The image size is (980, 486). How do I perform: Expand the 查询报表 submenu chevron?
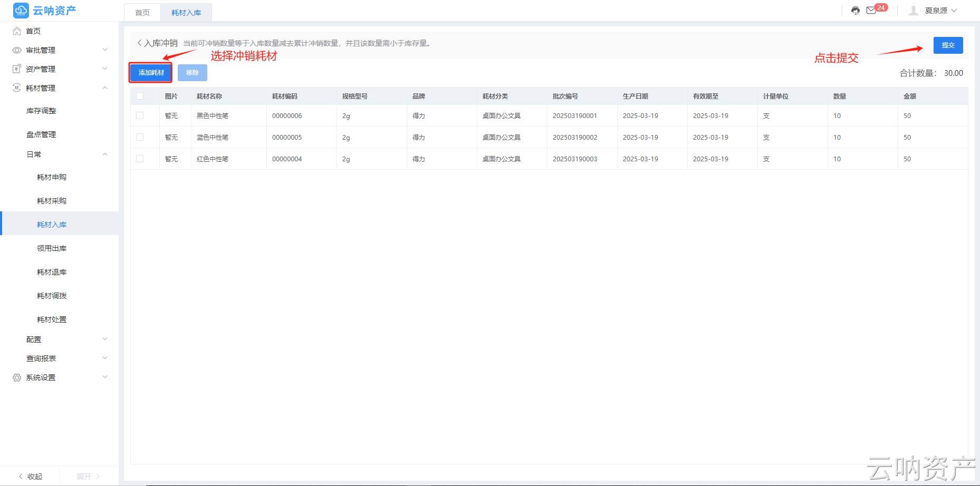pos(105,358)
